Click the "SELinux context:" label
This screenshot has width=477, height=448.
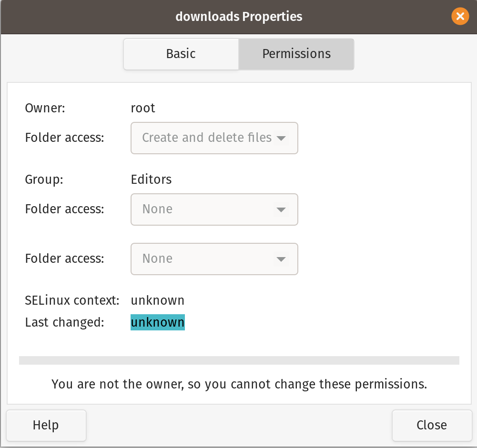(71, 300)
